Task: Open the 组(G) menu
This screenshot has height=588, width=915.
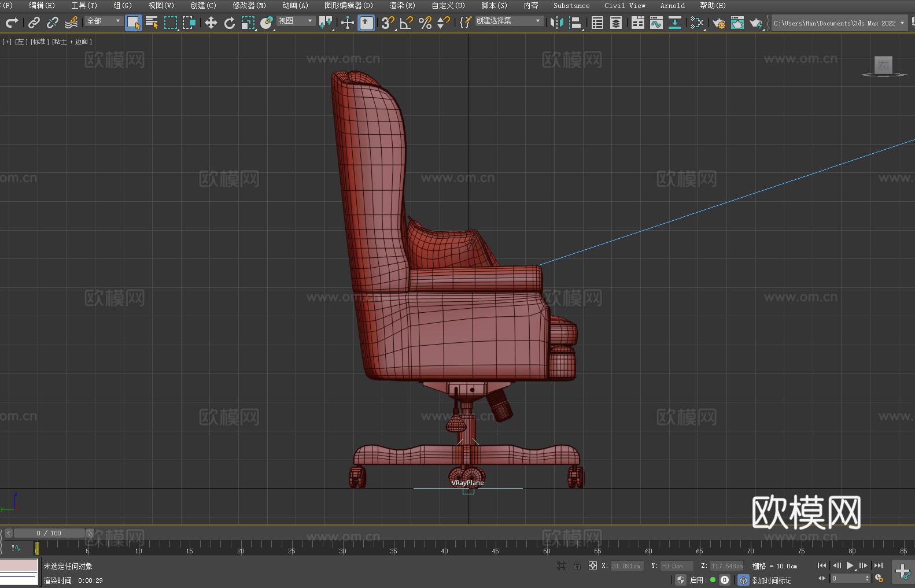Action: (123, 5)
